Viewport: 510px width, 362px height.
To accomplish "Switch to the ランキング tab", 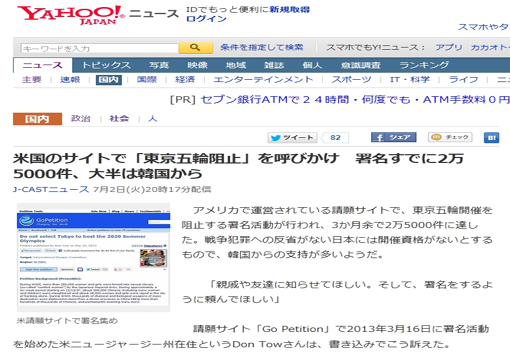I will pyautogui.click(x=424, y=65).
